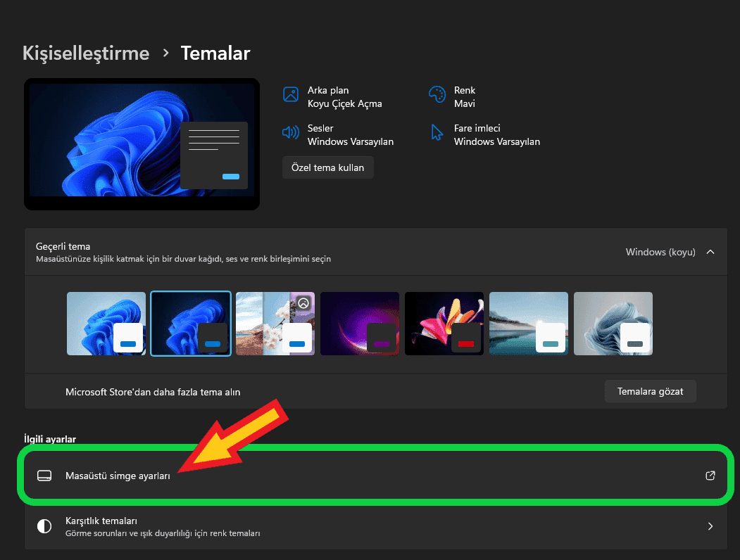Pick the lake landscape theme thumbnail
Screen dimensions: 740x560
tap(529, 324)
